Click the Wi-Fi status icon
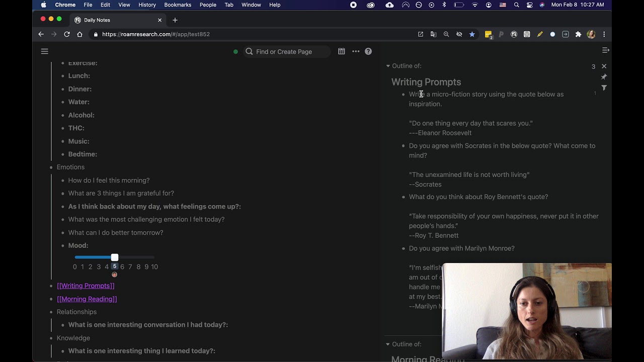This screenshot has width=644, height=362. pyautogui.click(x=475, y=5)
